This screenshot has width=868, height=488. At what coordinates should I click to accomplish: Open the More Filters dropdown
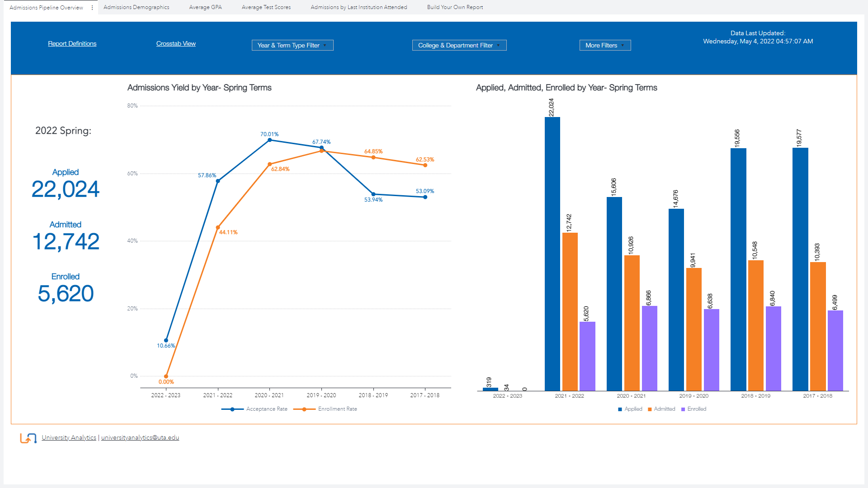604,45
